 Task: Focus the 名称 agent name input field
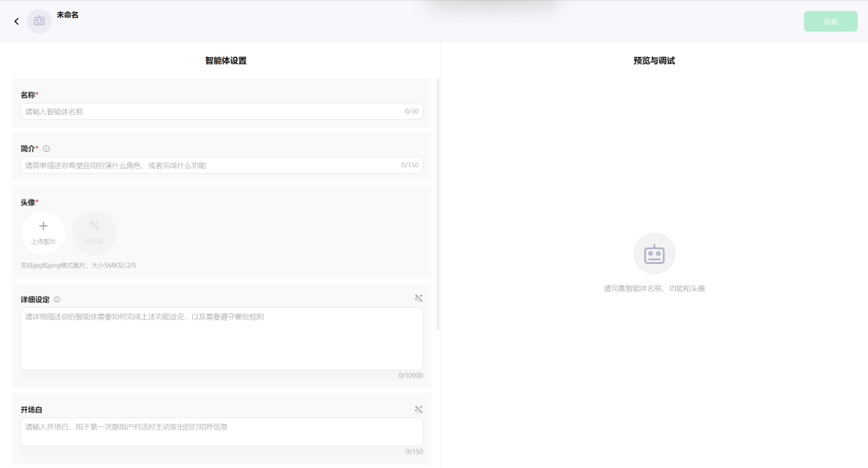tap(213, 112)
